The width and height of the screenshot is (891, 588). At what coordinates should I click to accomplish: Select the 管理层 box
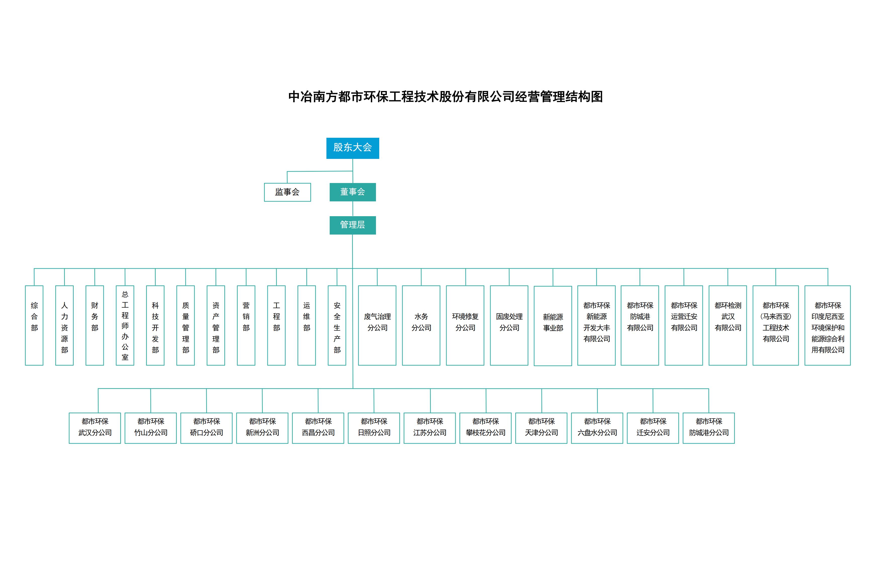pyautogui.click(x=352, y=225)
